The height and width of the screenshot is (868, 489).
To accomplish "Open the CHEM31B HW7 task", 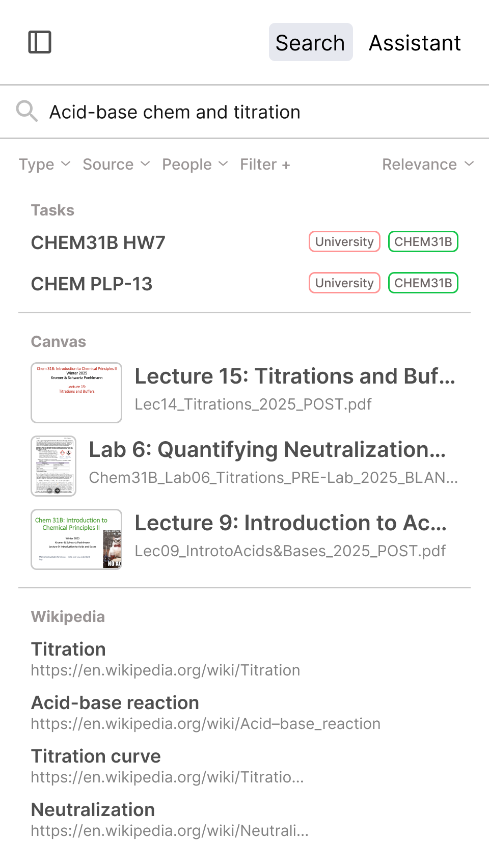I will click(x=98, y=243).
